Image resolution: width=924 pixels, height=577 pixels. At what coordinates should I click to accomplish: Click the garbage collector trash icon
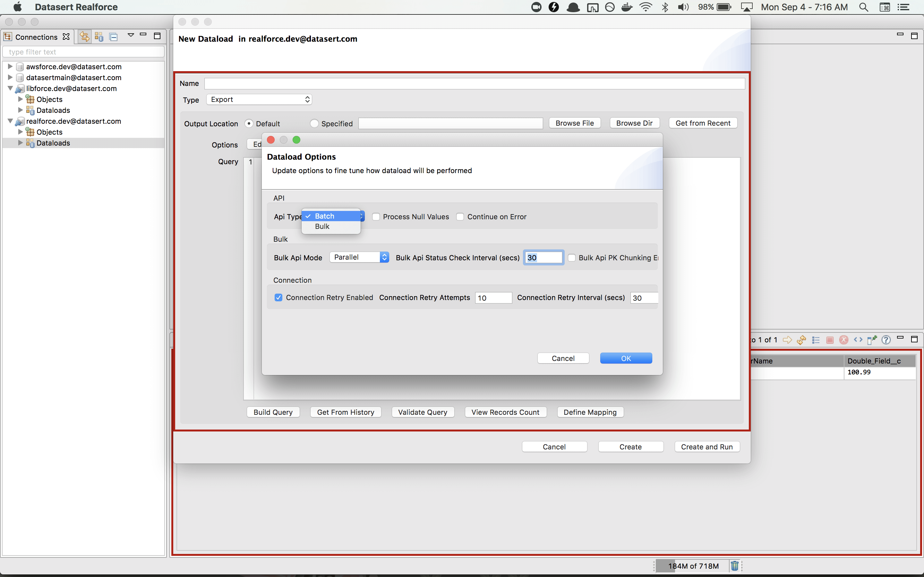coord(734,566)
